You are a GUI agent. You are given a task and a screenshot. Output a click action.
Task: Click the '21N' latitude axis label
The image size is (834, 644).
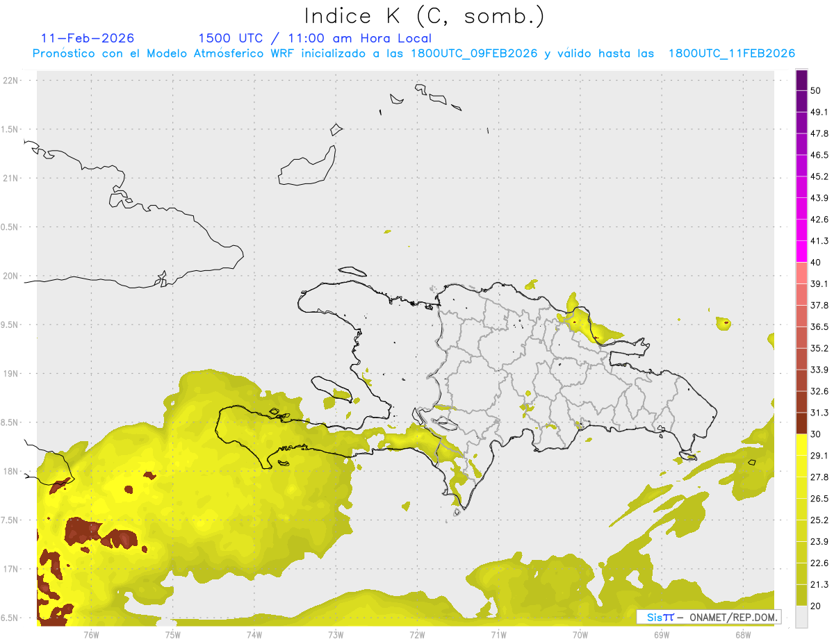coord(11,179)
